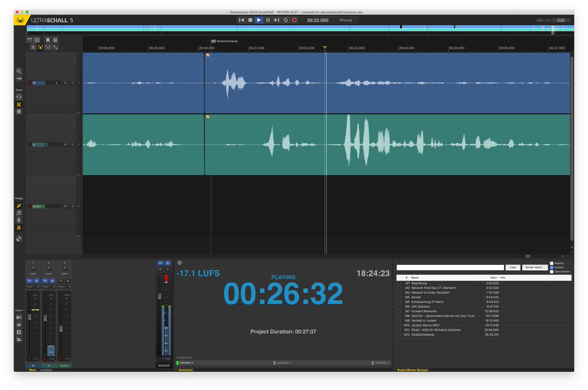Click the red Record transport button
Image resolution: width=588 pixels, height=390 pixels.
tap(294, 20)
